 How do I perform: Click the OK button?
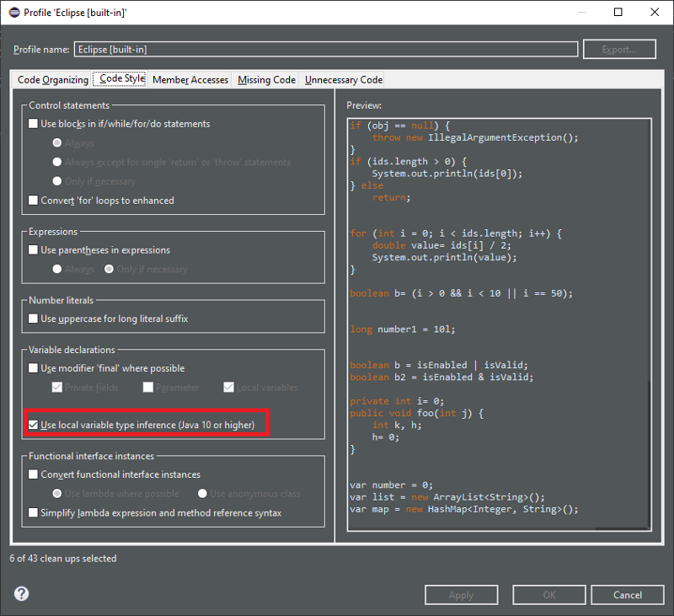coord(549,595)
